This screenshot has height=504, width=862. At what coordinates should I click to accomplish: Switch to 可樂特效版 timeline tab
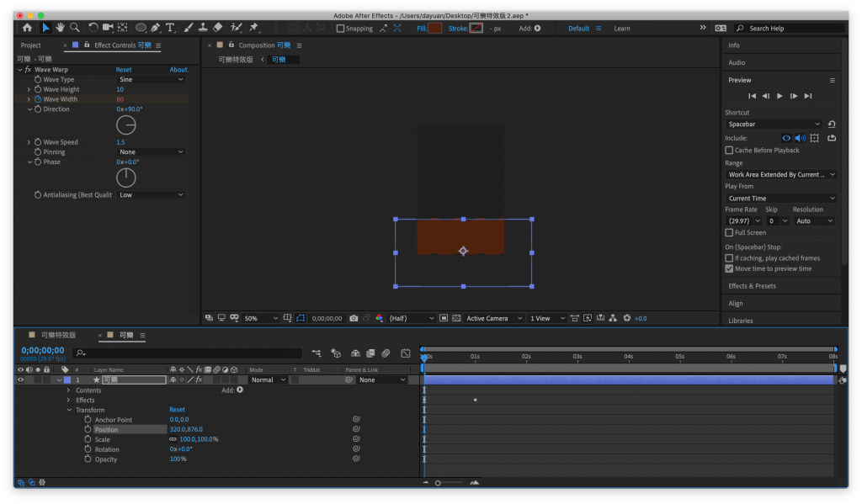tap(58, 335)
